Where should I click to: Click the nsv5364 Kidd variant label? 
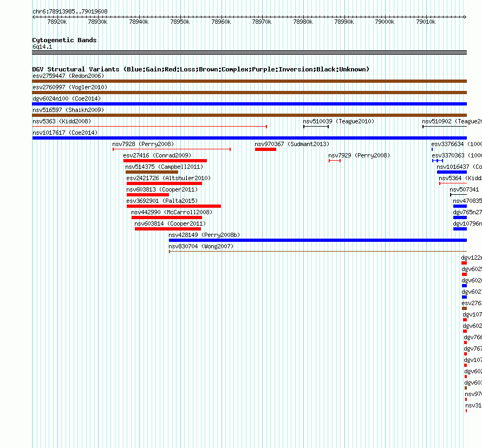(x=460, y=178)
